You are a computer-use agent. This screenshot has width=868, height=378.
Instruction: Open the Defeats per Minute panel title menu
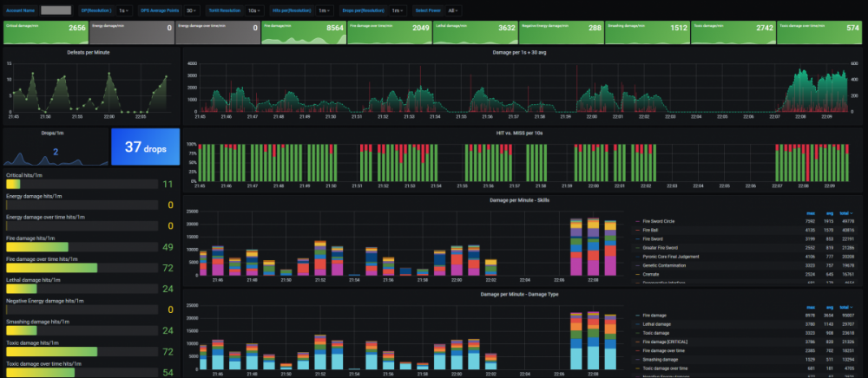click(89, 52)
